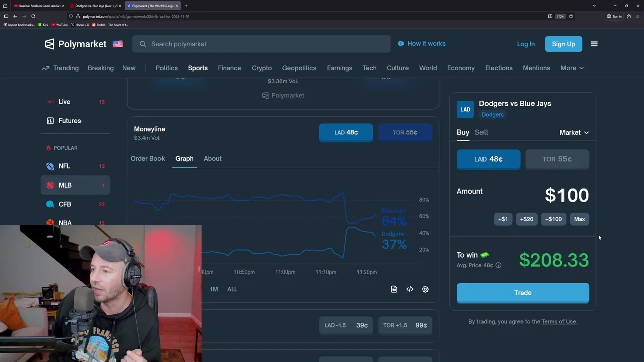
Task: Select TOR 55¢ in the trade panel
Action: click(x=557, y=159)
